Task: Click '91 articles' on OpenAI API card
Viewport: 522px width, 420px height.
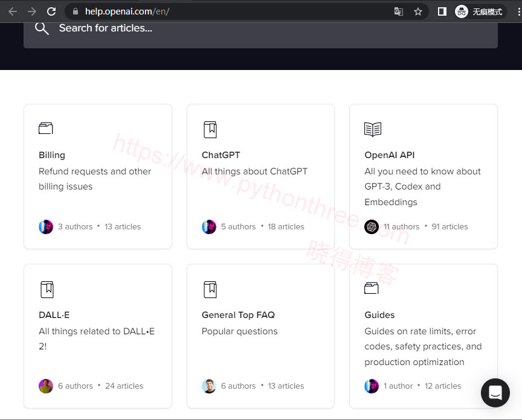Action: 449,227
